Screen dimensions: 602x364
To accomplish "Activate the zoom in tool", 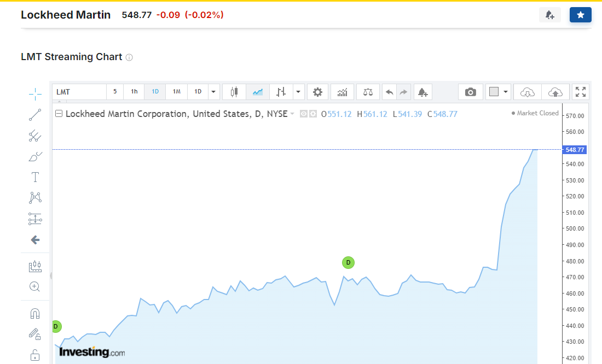I will pos(35,286).
